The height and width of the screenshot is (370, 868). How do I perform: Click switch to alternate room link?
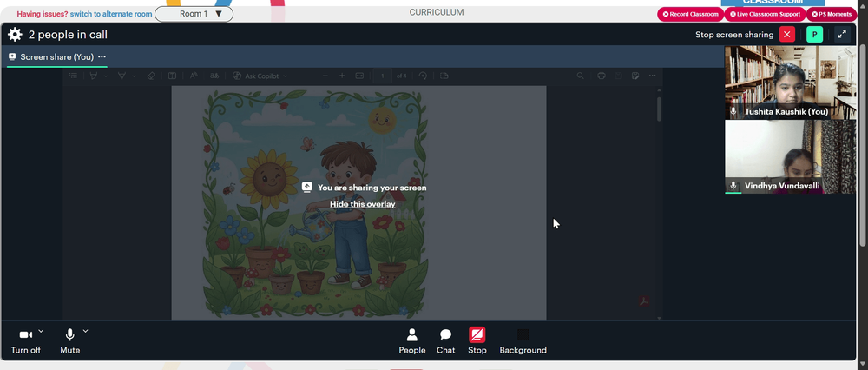[111, 14]
